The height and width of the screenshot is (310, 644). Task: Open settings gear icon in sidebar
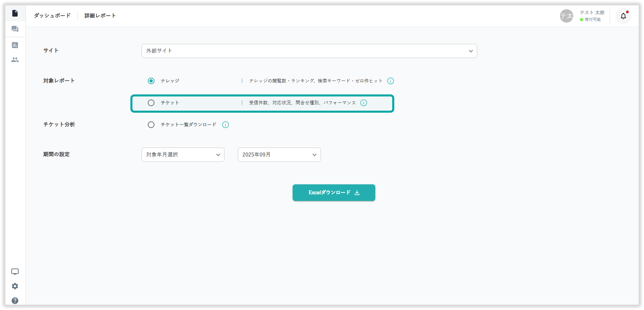15,286
